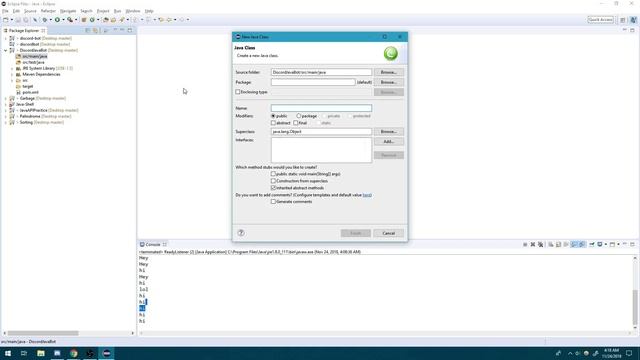
Task: Click the Pin Console icon
Action: click(x=592, y=244)
